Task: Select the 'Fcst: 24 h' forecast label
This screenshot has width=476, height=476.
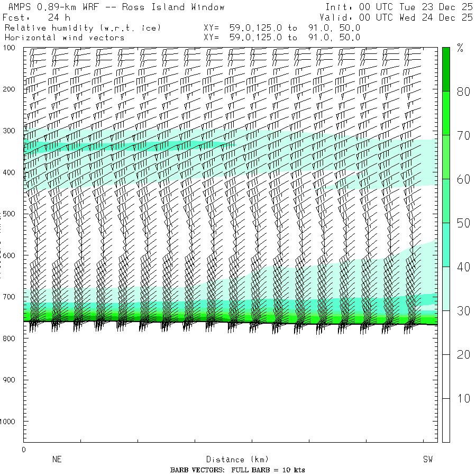Action: (36, 17)
